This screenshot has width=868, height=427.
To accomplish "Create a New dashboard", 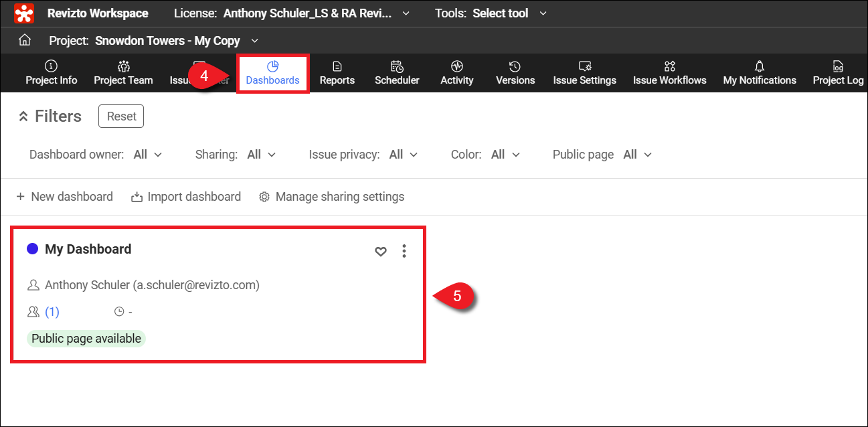I will click(x=64, y=197).
